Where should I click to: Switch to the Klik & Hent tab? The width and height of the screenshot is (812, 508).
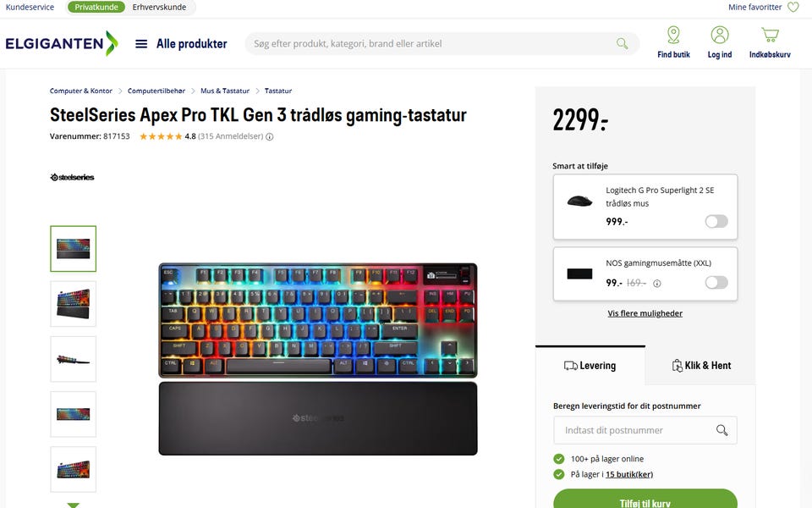point(700,366)
